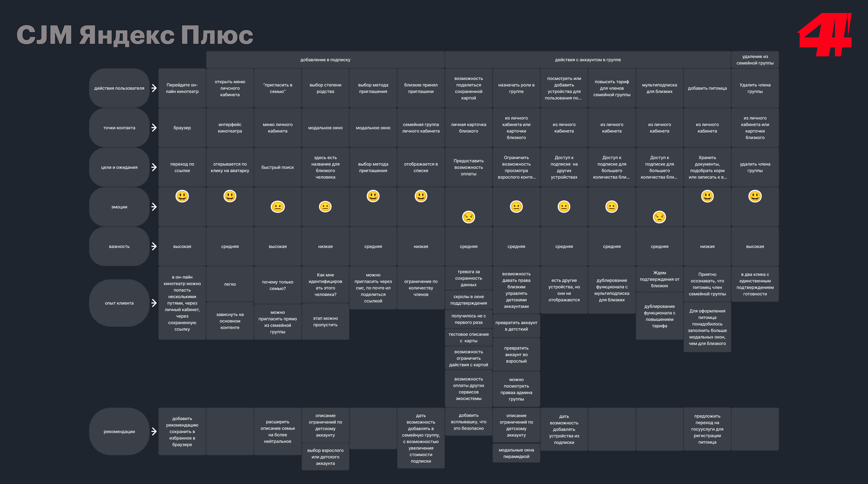
Task: Select 'открывается по клику на аватарку' cell
Action: 230,167
